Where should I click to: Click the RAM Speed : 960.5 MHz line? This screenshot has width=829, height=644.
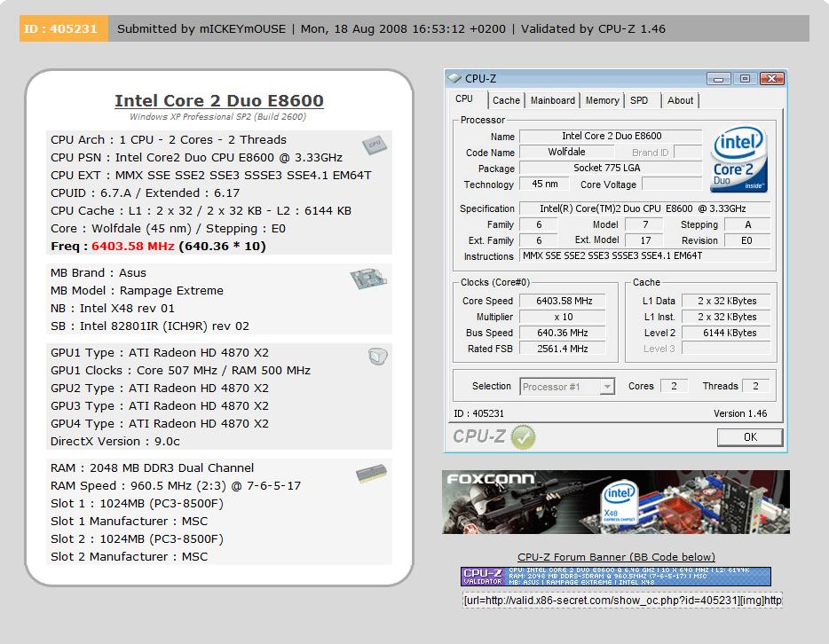176,485
